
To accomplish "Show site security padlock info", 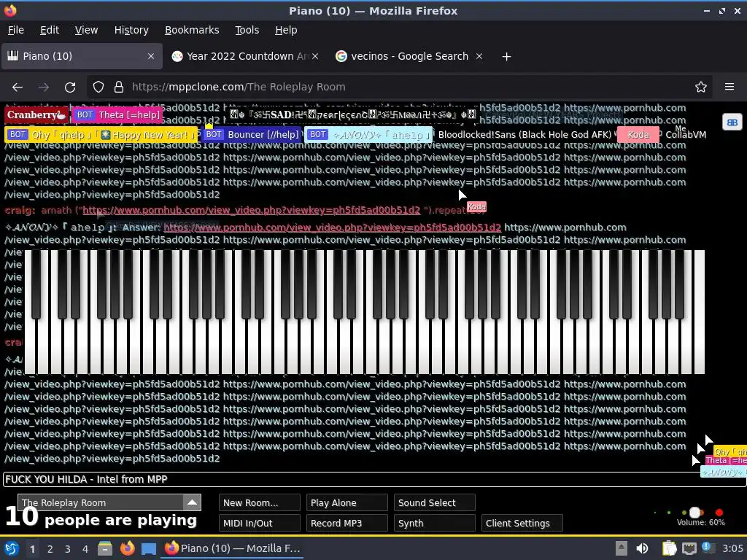I will tap(119, 87).
